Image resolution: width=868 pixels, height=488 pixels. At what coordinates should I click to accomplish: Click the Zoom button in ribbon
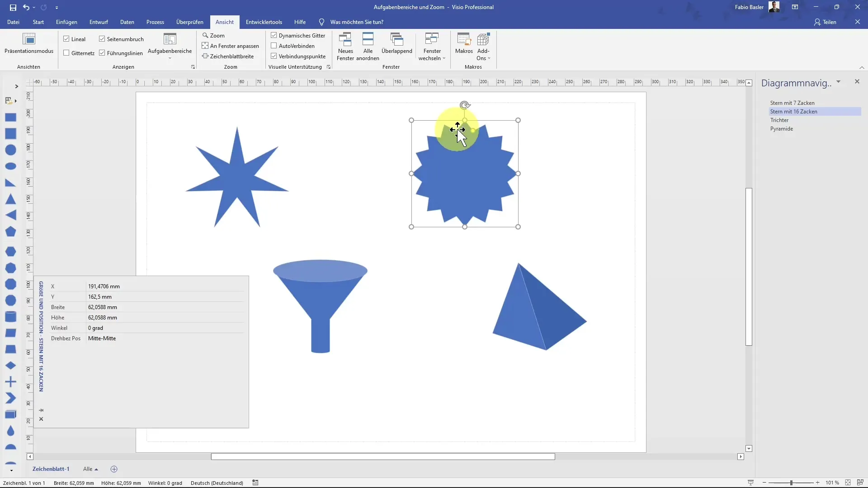point(213,35)
